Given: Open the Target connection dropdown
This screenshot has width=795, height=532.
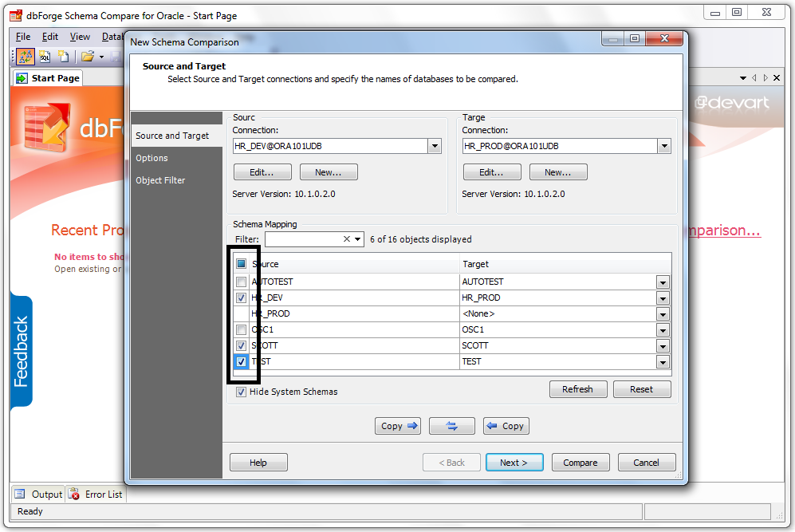Looking at the screenshot, I should point(664,146).
